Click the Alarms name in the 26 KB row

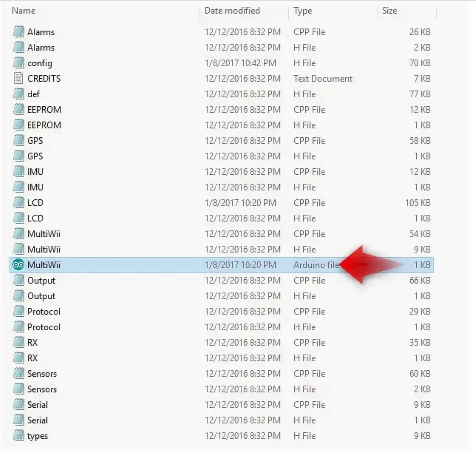[x=41, y=31]
